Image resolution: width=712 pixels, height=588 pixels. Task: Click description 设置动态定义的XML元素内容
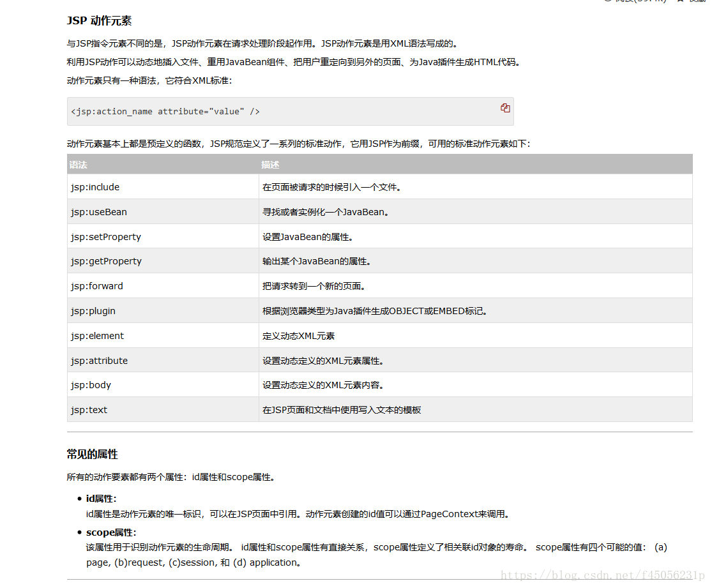(323, 385)
